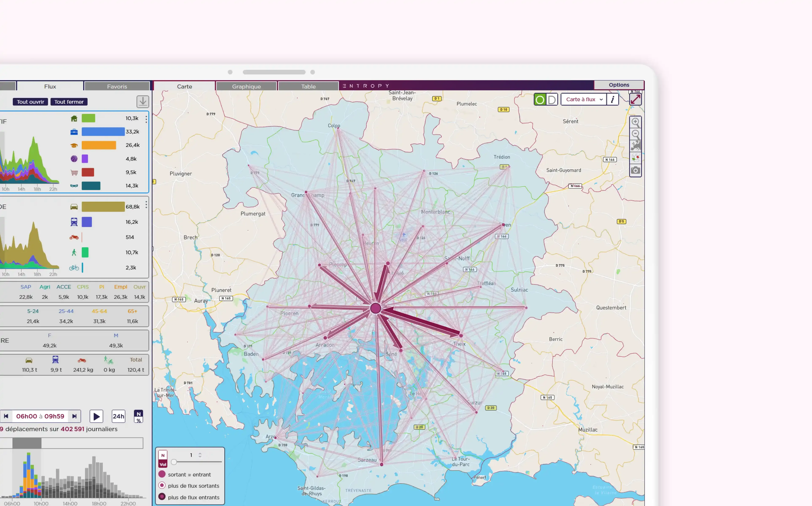Screen dimensions: 812x506
Task: Open the mode panel three-dot menu
Action: coord(146,205)
